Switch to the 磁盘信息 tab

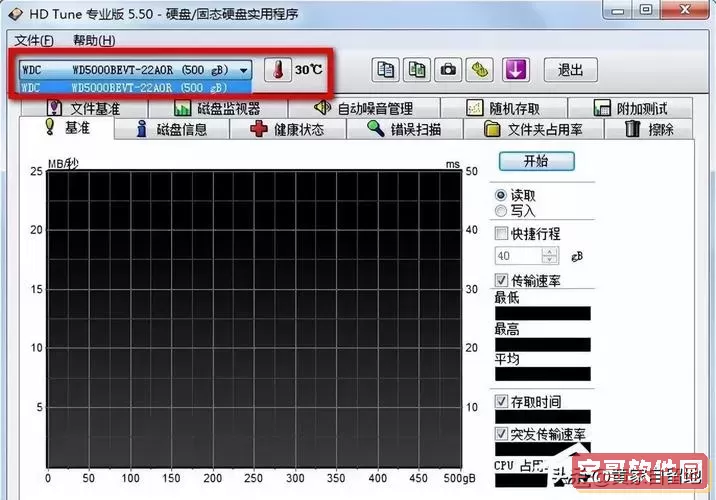click(x=172, y=129)
